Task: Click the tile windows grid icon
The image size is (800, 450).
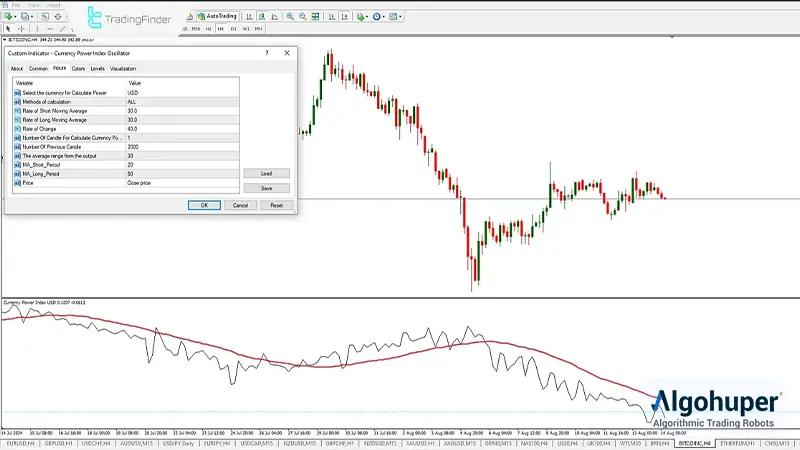Action: click(x=316, y=17)
